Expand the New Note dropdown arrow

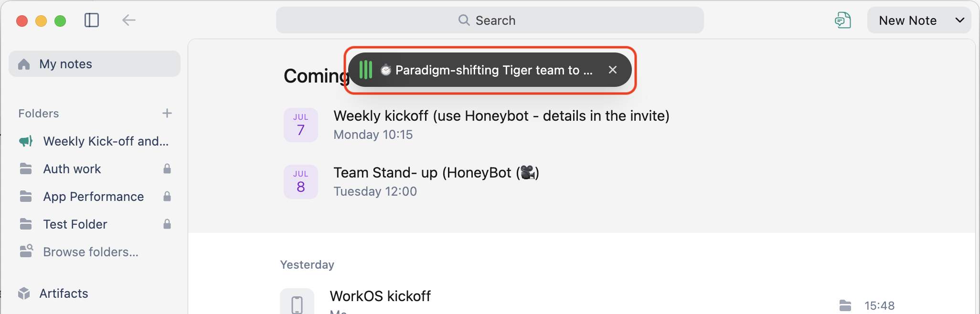(959, 20)
